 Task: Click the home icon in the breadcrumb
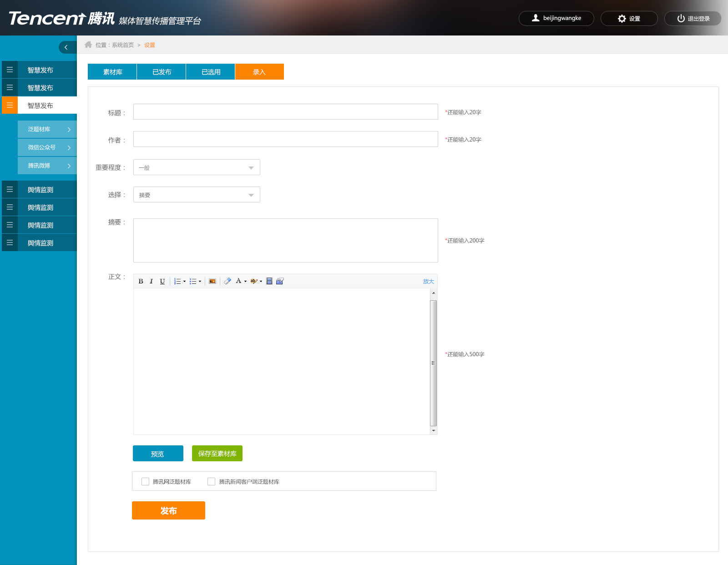click(88, 45)
